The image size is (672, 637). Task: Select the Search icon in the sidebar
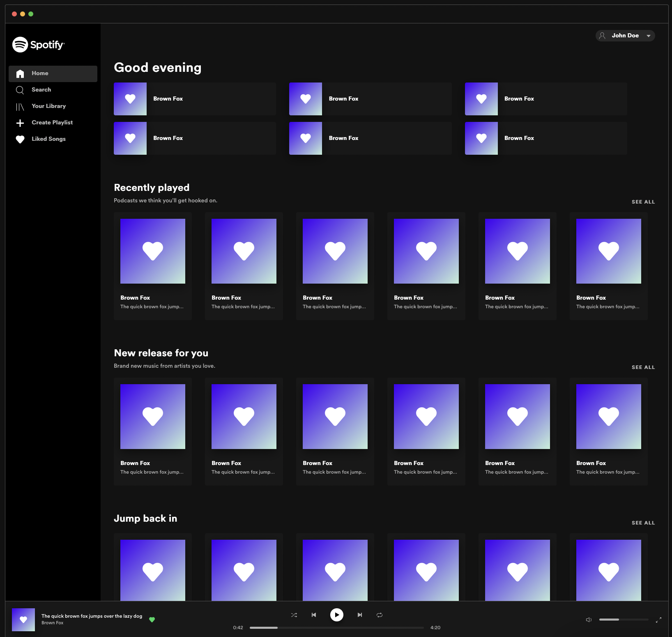(20, 89)
